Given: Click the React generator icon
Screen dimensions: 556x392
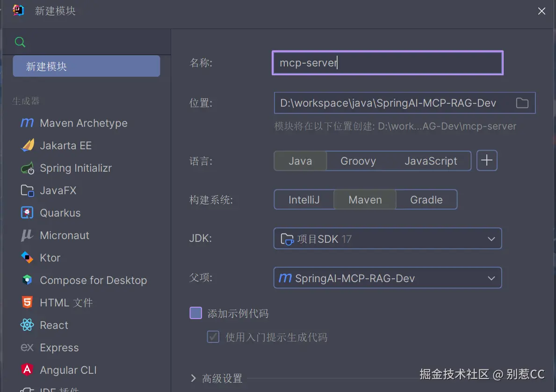Looking at the screenshot, I should click(28, 325).
